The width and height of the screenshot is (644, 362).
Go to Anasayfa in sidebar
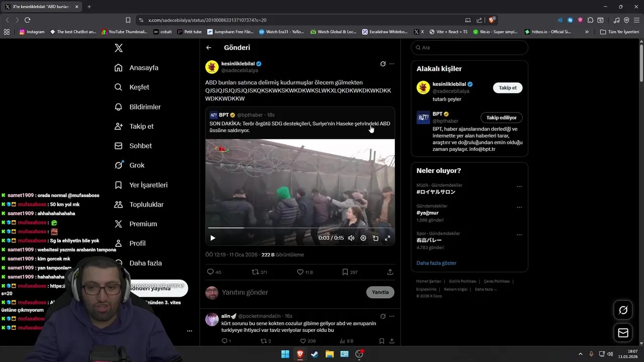[136, 68]
